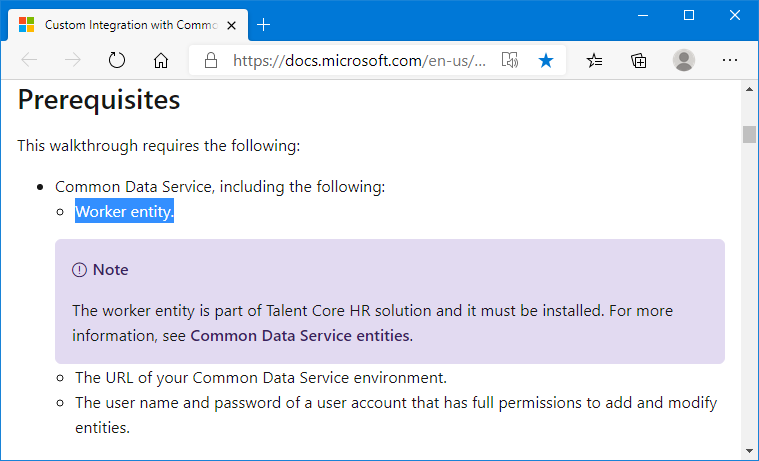Screen dimensions: 759x461
Task: Click 'The user name and password' list item
Action: click(396, 415)
